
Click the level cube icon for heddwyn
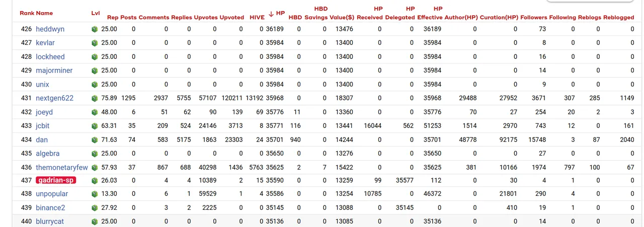[94, 29]
